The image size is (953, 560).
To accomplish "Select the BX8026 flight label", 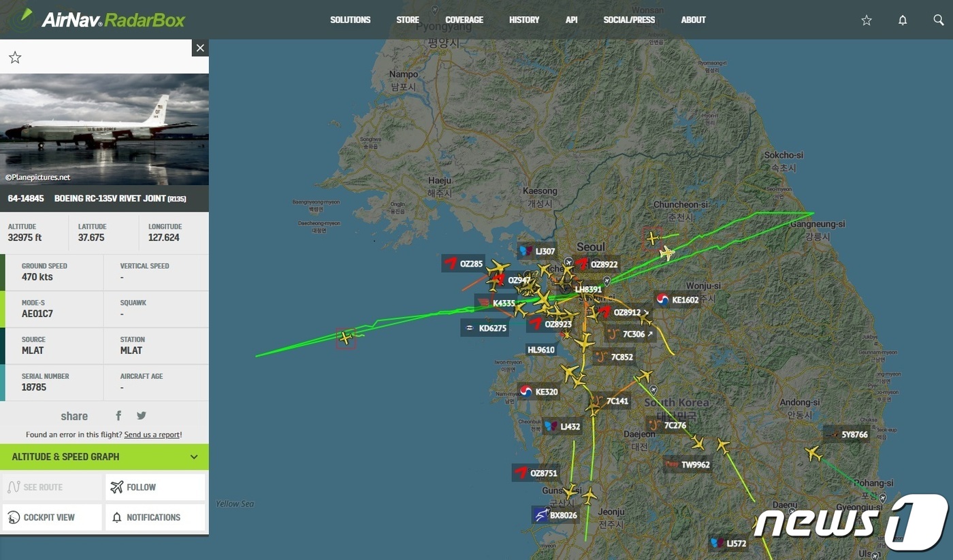I will (x=555, y=515).
